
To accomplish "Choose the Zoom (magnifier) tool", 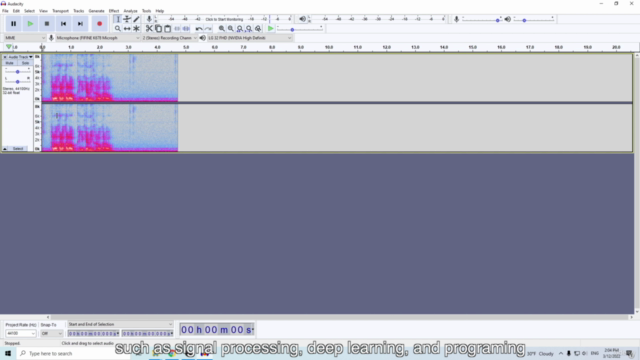I will coord(118,29).
